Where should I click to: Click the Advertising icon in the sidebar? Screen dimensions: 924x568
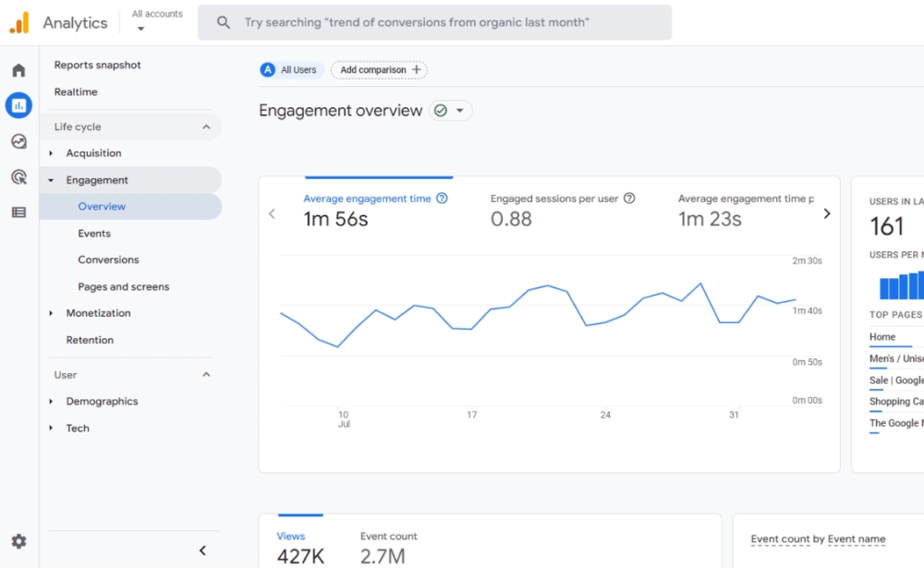18,176
